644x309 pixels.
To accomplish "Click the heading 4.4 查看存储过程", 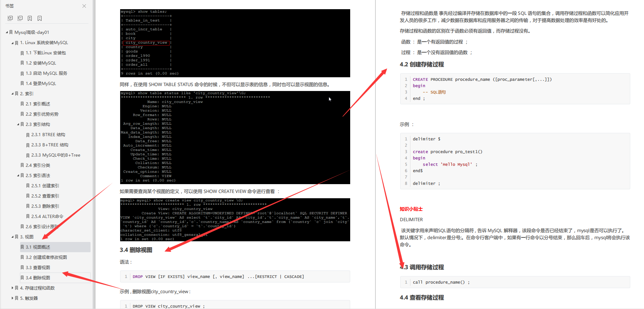I will click(x=422, y=298).
